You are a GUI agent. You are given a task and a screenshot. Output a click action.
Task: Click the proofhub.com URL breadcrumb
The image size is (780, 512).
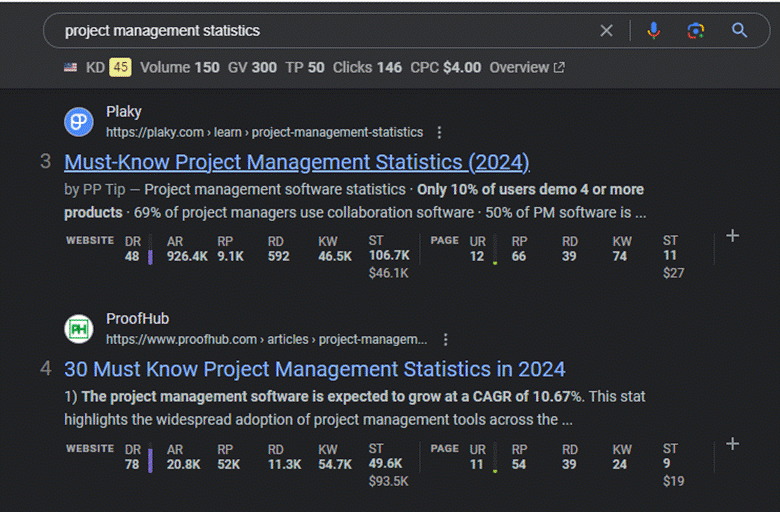point(266,339)
